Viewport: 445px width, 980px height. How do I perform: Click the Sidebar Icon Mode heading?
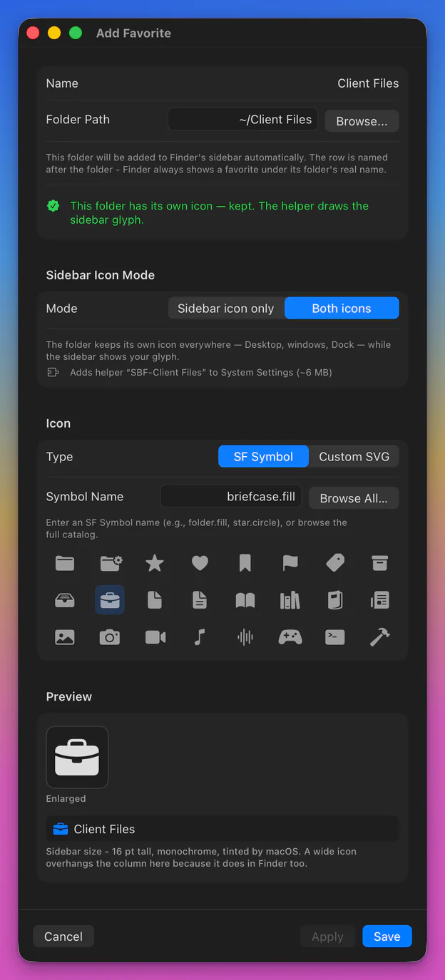101,275
